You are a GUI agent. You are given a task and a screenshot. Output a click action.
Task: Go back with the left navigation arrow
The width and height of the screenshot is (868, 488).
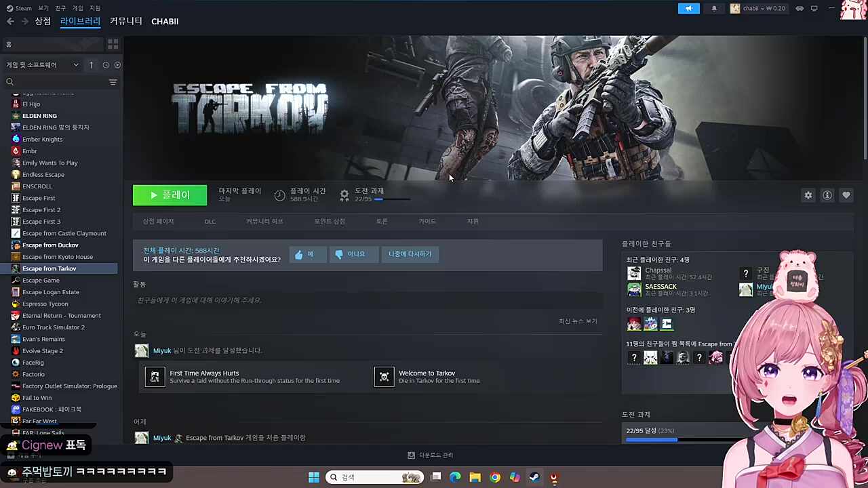tap(10, 22)
